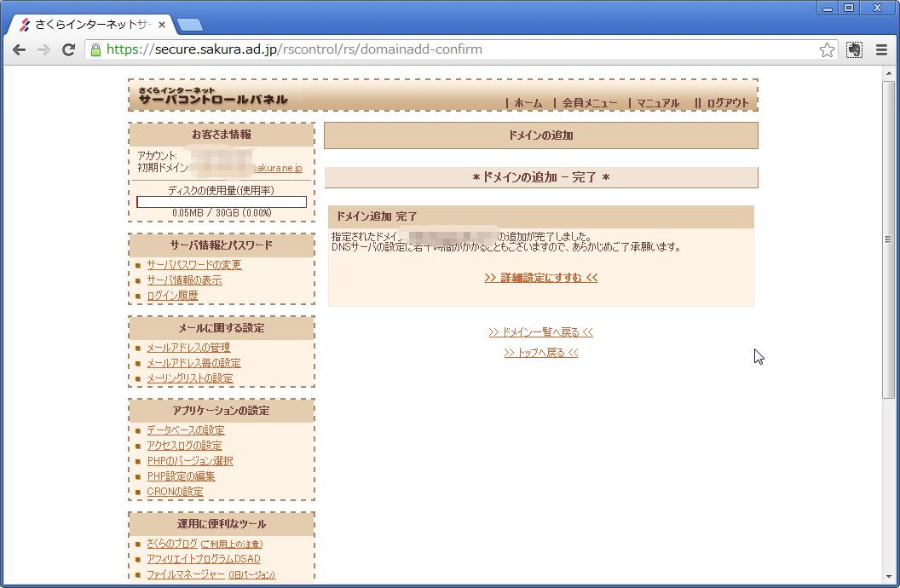
Task: Open the Chrome hamburger menu
Action: coord(881,50)
